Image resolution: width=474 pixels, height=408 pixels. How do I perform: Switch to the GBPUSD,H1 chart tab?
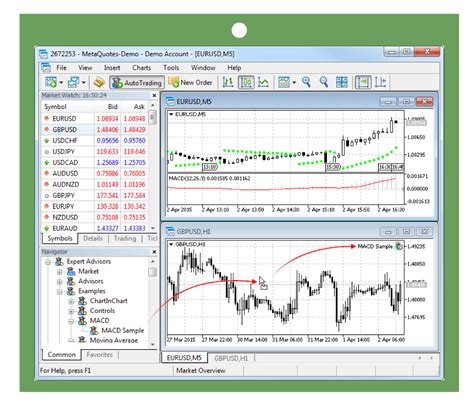231,358
